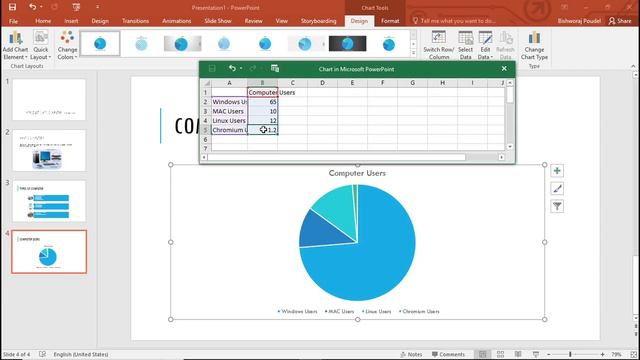Click the Chart Elements plus button
640x360 pixels.
557,171
